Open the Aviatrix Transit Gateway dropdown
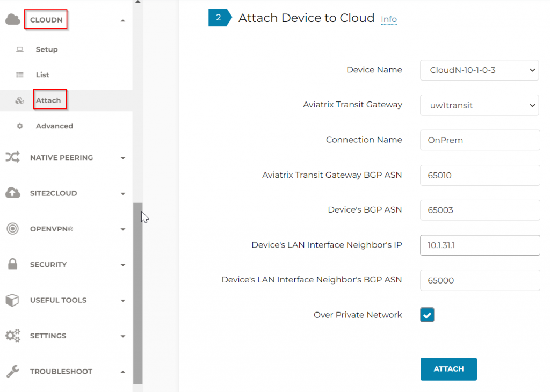The image size is (550, 392). click(479, 105)
